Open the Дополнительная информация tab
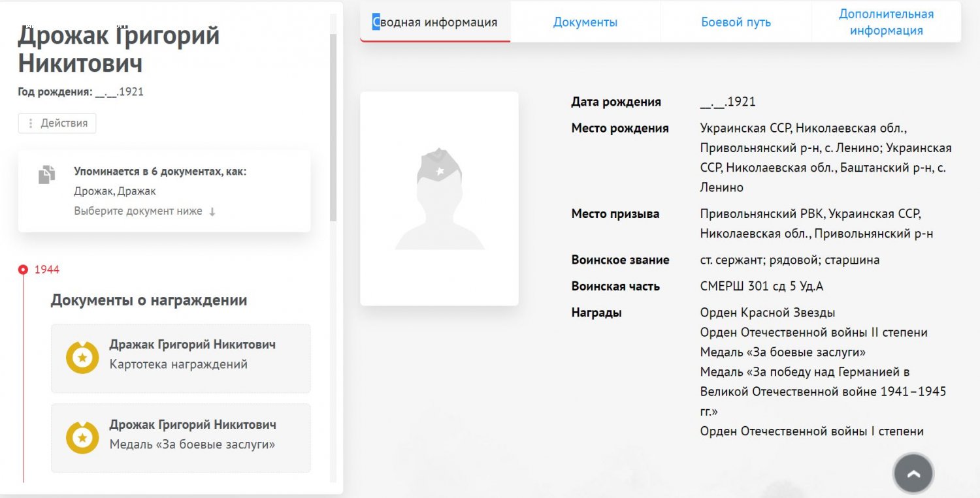This screenshot has height=498, width=980. [886, 22]
